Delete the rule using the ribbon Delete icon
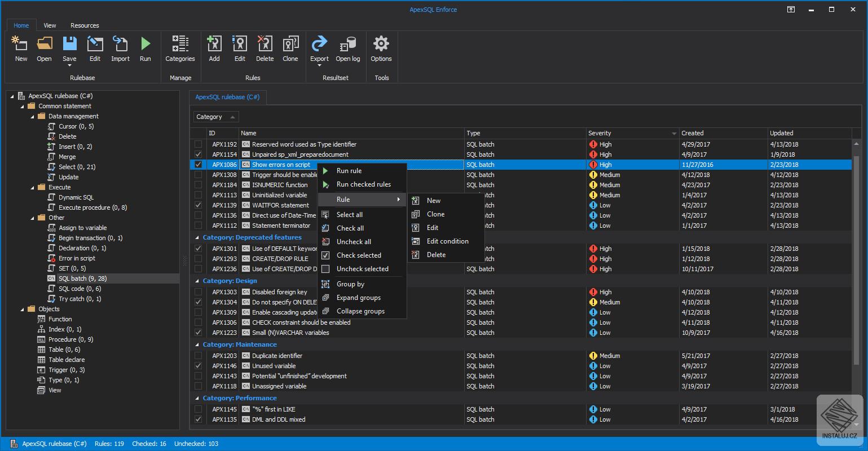The width and height of the screenshot is (868, 451). (x=265, y=48)
